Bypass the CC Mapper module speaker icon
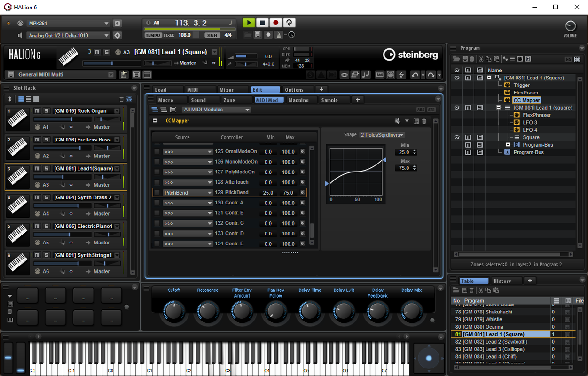588x376 pixels. 398,121
